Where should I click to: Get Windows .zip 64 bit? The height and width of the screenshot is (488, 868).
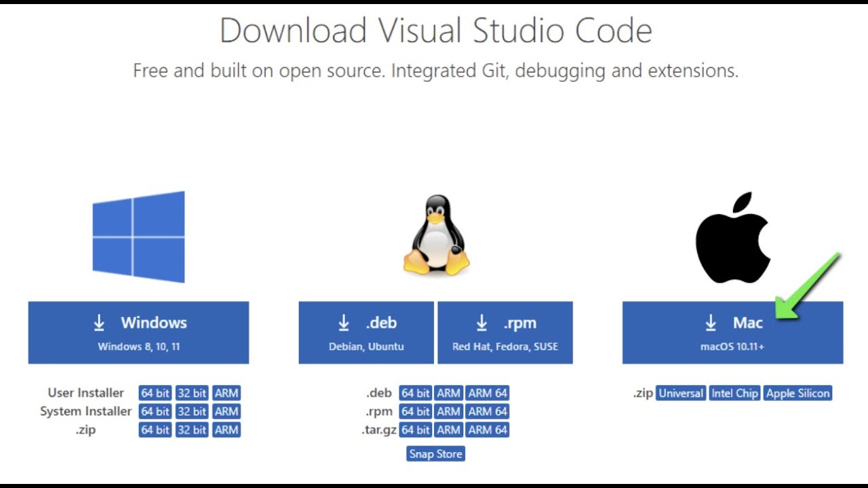[155, 430]
